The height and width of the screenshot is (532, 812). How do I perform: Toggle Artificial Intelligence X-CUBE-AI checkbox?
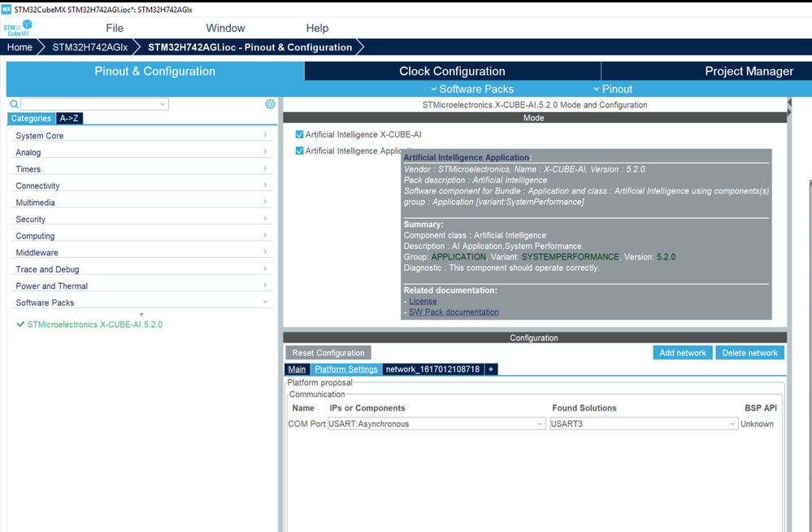coord(299,134)
